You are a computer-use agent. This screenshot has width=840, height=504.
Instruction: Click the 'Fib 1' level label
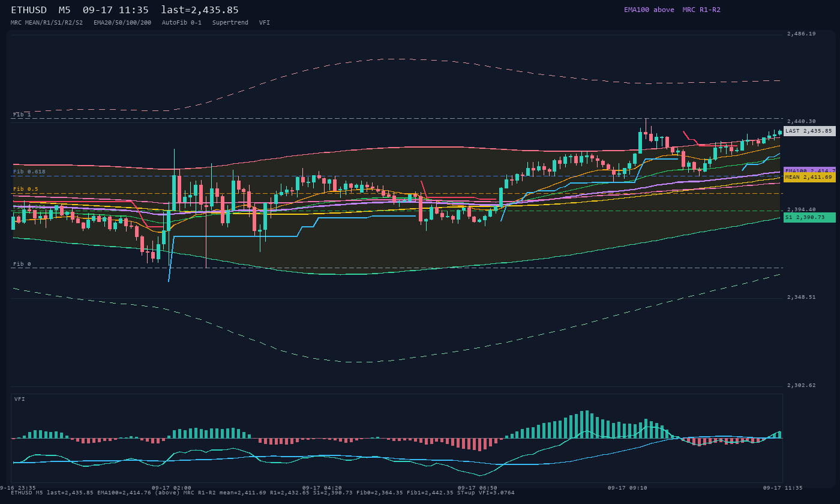22,114
